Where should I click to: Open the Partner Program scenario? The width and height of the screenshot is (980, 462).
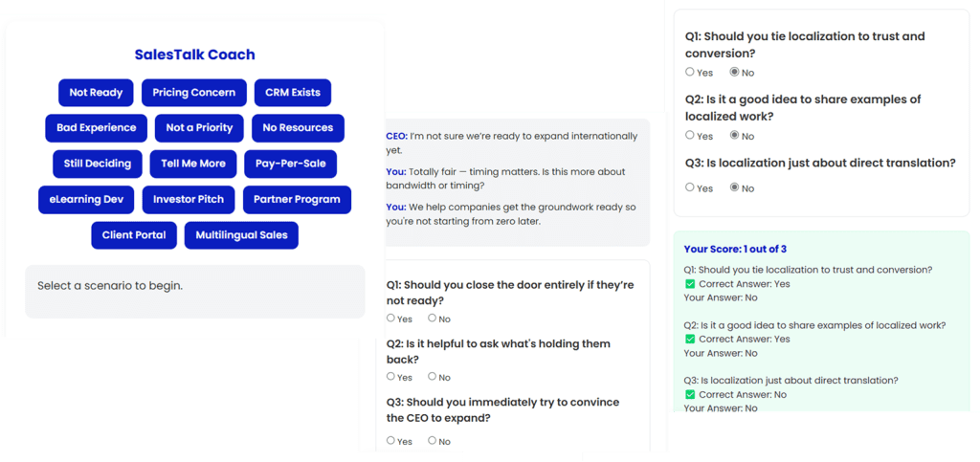(297, 199)
